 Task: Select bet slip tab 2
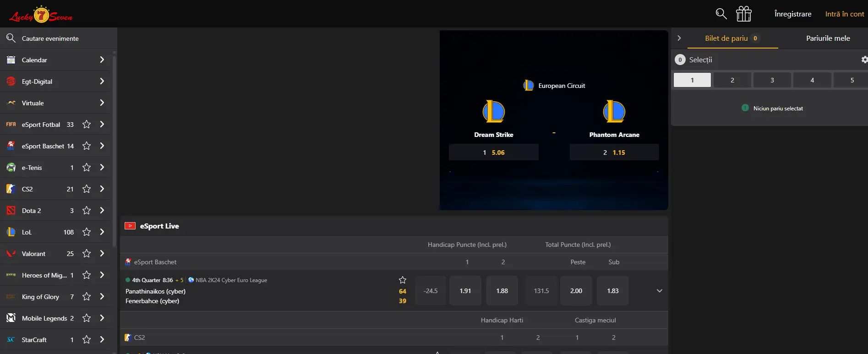[732, 80]
